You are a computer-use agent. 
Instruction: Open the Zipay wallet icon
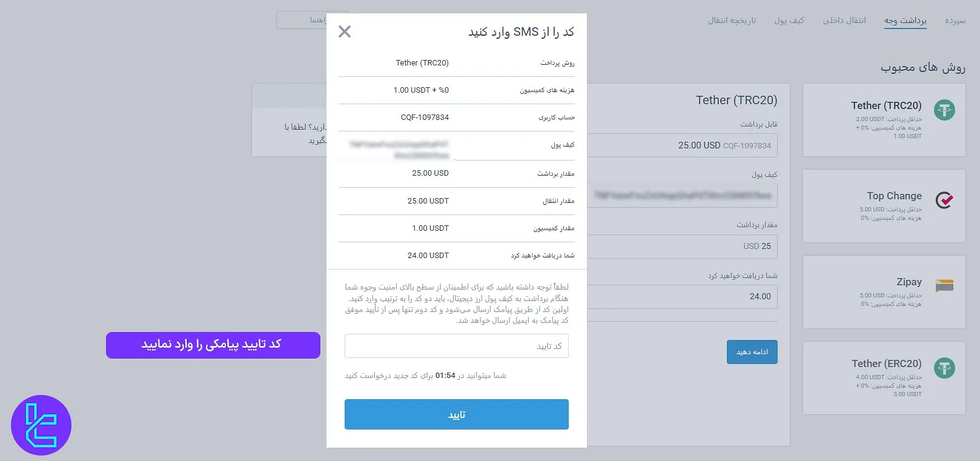[944, 285]
